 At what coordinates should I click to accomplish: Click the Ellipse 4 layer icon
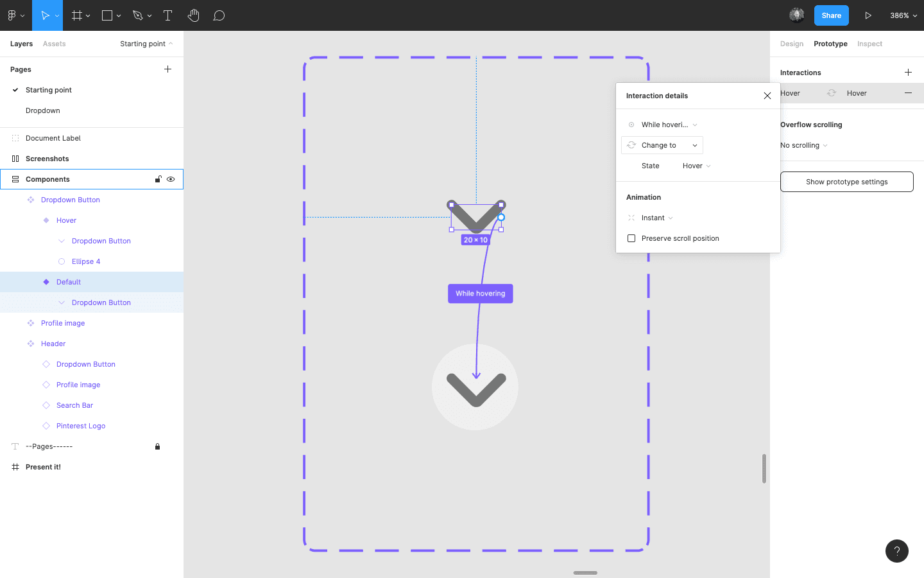(x=62, y=261)
